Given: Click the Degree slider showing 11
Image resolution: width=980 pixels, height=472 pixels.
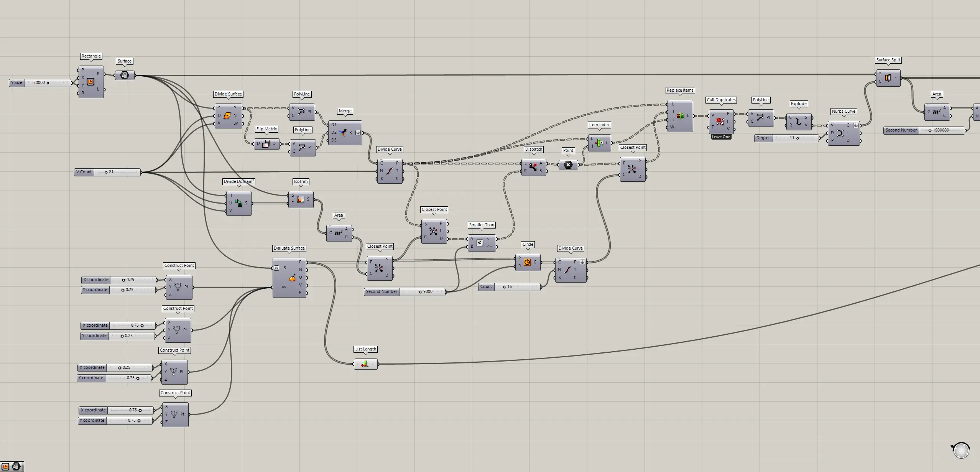Looking at the screenshot, I should (x=797, y=138).
